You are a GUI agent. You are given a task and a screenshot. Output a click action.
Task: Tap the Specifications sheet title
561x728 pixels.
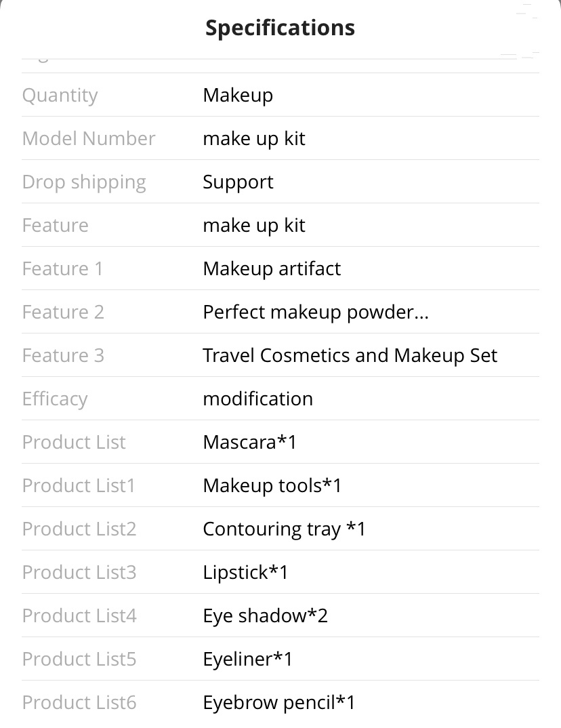point(280,28)
